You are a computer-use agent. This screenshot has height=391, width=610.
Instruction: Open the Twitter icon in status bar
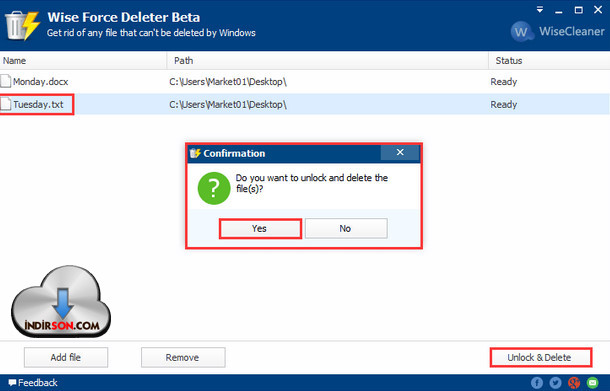(x=555, y=383)
